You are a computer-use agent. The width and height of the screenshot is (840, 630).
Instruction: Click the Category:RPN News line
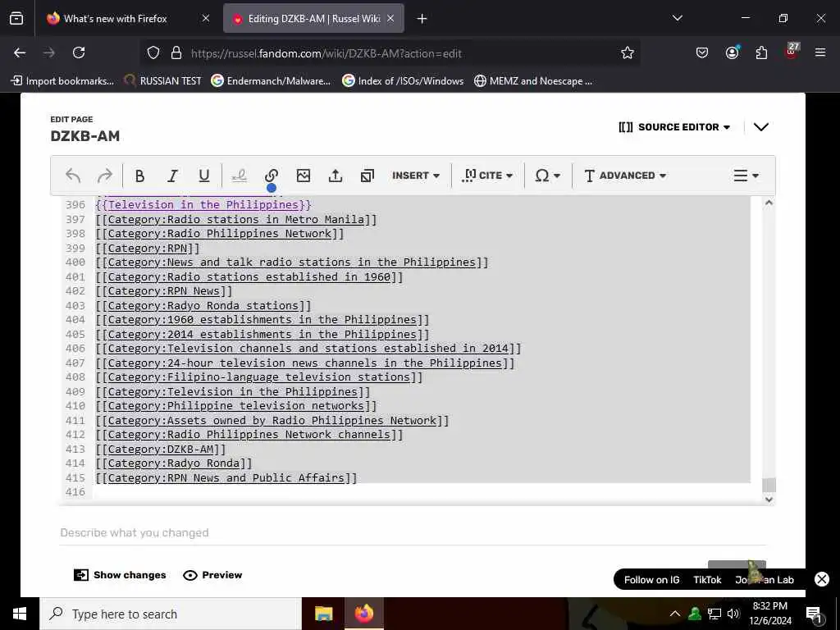coord(164,291)
